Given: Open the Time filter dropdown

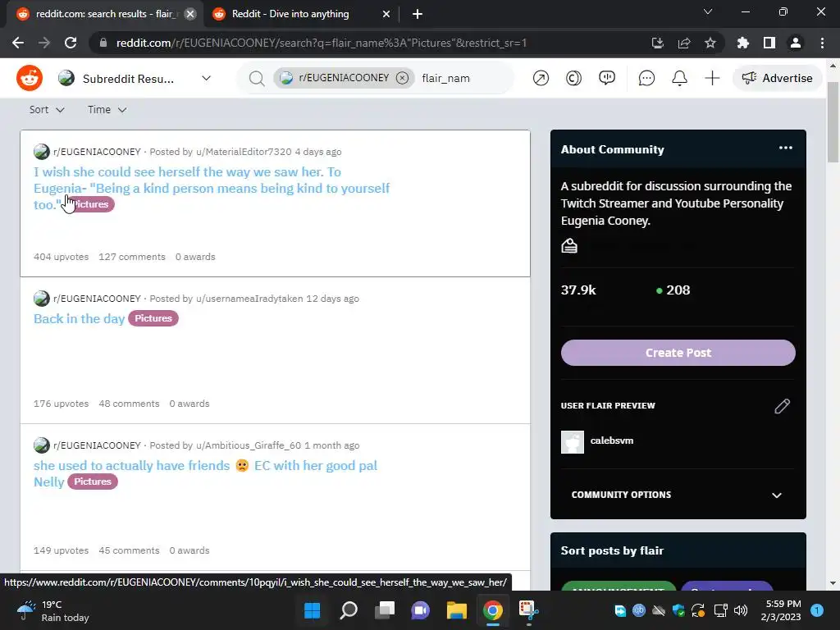Looking at the screenshot, I should point(107,109).
